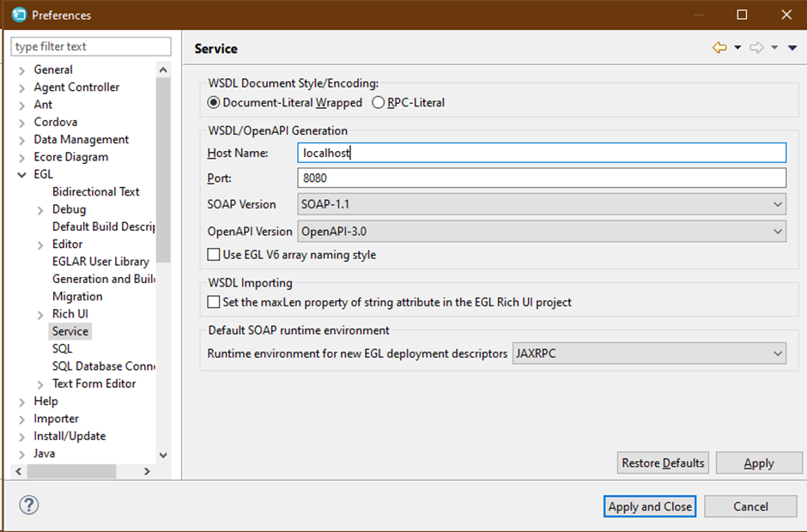Open the OpenAPI Version dropdown
Screen dimensions: 807x532
coord(542,232)
